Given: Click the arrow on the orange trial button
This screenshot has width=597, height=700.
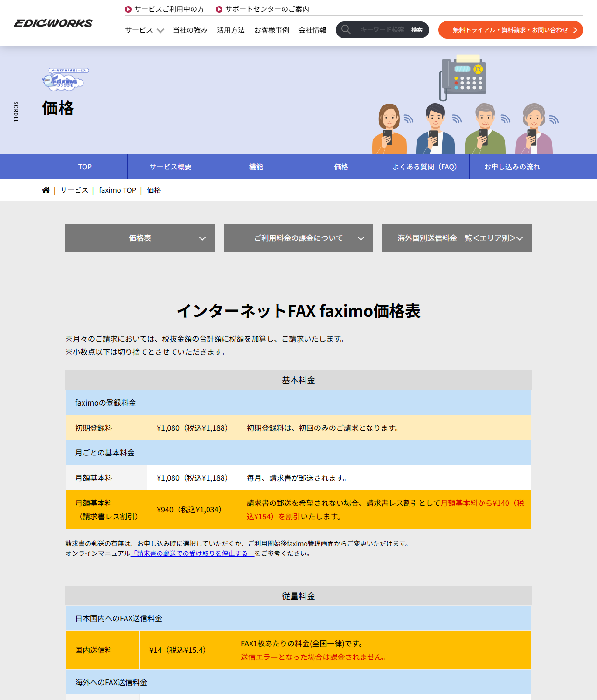Looking at the screenshot, I should coord(575,30).
